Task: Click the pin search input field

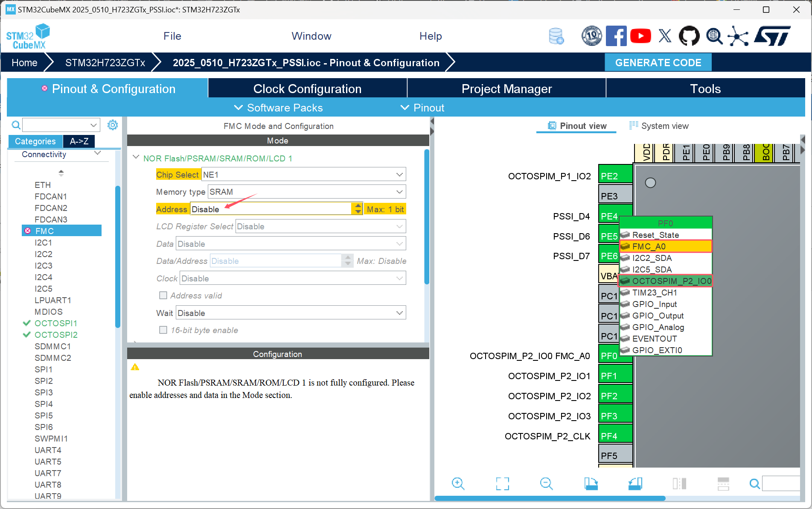Action: click(781, 483)
